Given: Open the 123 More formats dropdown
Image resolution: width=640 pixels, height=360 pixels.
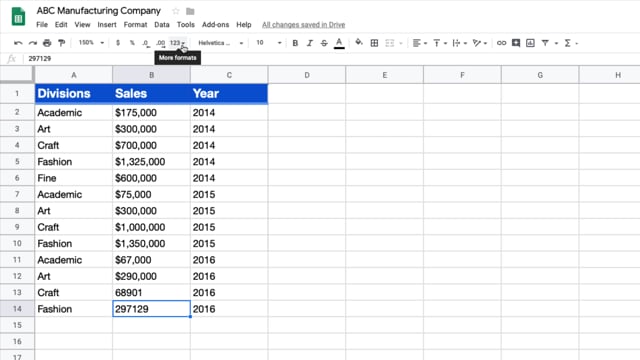Looking at the screenshot, I should point(178,43).
